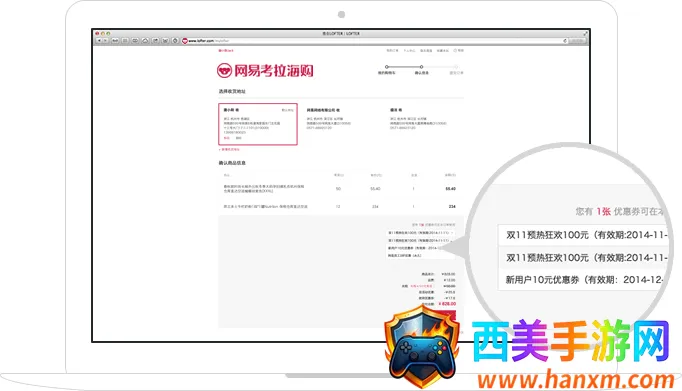Viewport: 682px width, 391px height.
Task: Go back with the browser back arrow
Action: pos(99,40)
